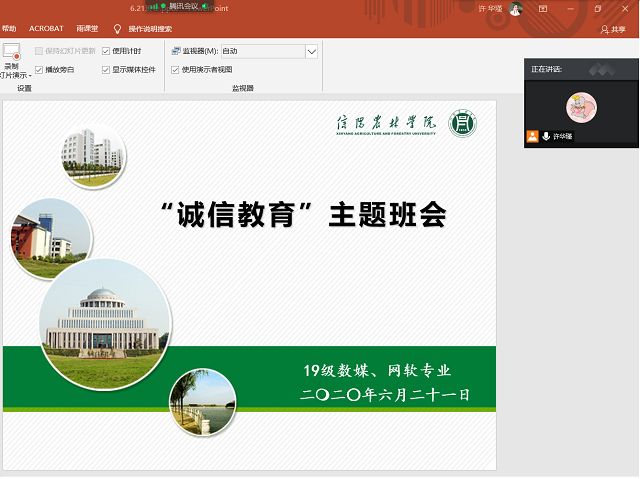Screen dimensions: 640x479
Task: Click the 操作说明搜索 search box
Action: click(150, 30)
